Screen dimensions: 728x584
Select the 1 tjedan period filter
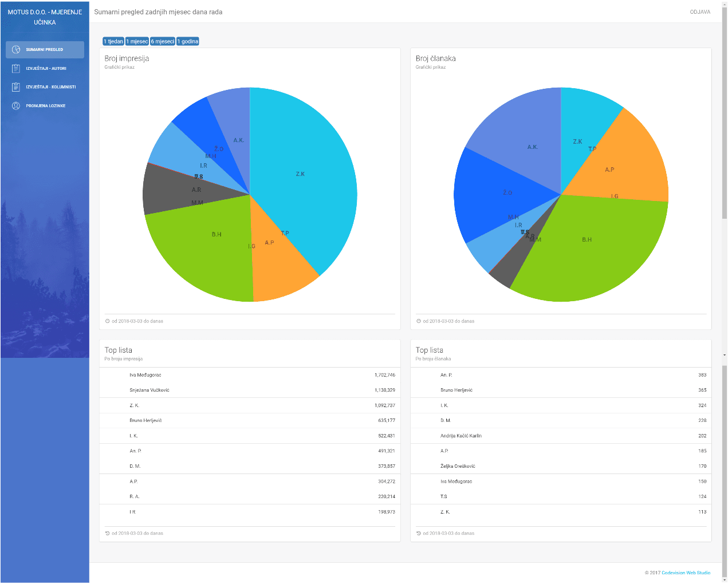click(113, 41)
